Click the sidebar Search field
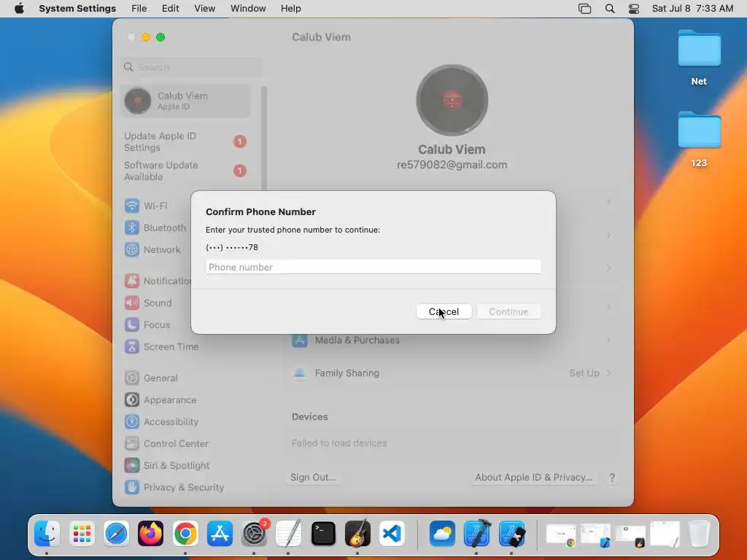 [x=192, y=67]
